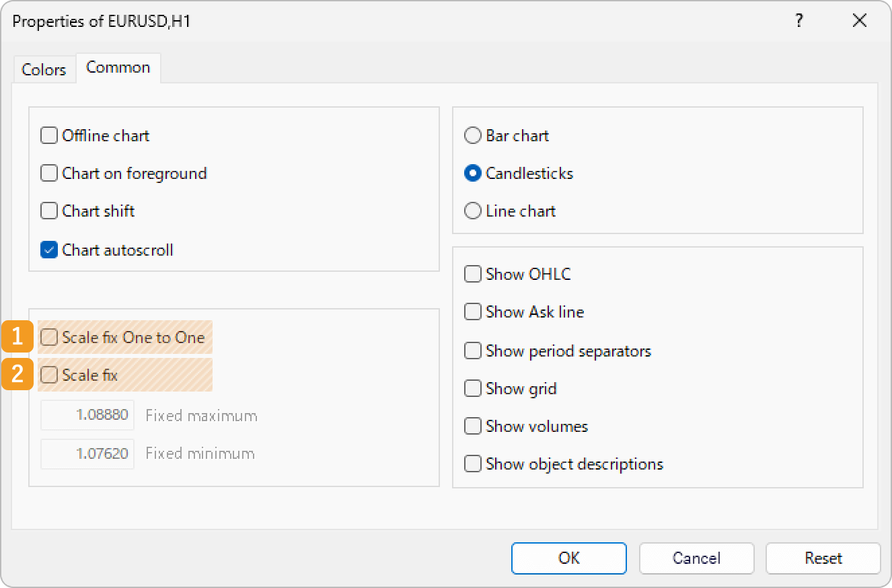Disable Chart autoscroll checkbox
Image resolution: width=892 pixels, height=588 pixels.
click(49, 250)
